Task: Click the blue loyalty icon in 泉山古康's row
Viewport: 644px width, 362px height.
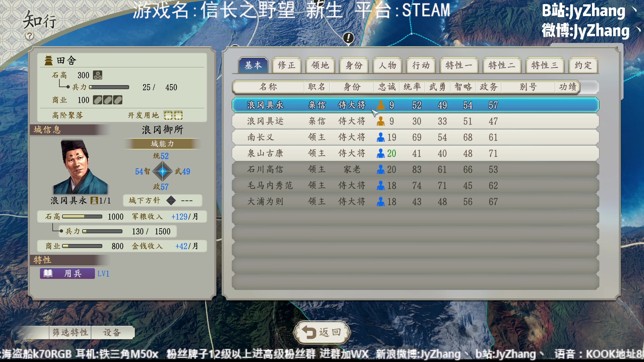Action: tap(381, 154)
